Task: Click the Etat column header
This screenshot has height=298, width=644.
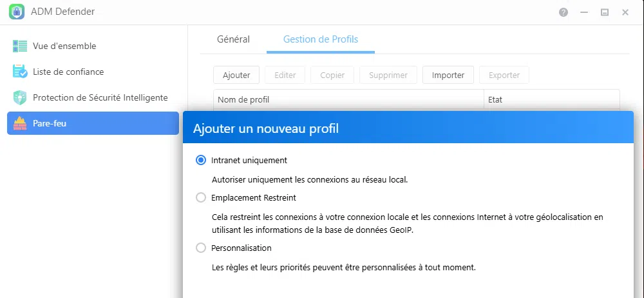Action: (551, 100)
